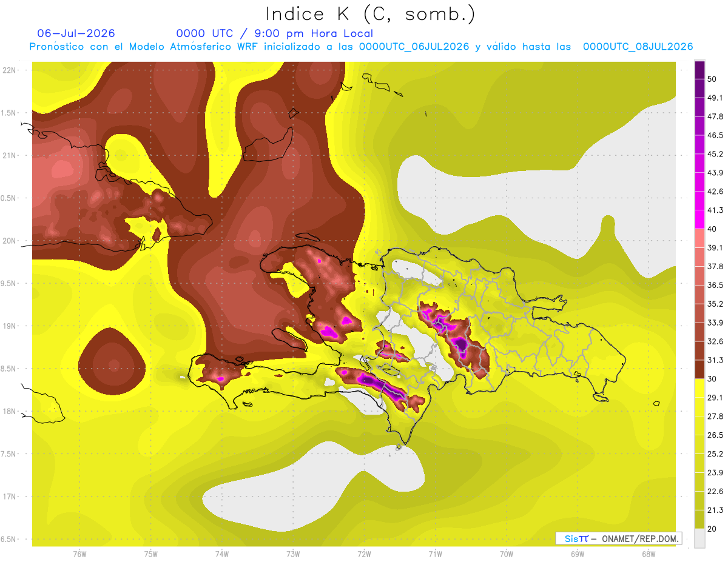Image resolution: width=728 pixels, height=562 pixels.
Task: Click the '22N' latitude axis label
Action: pyautogui.click(x=10, y=70)
